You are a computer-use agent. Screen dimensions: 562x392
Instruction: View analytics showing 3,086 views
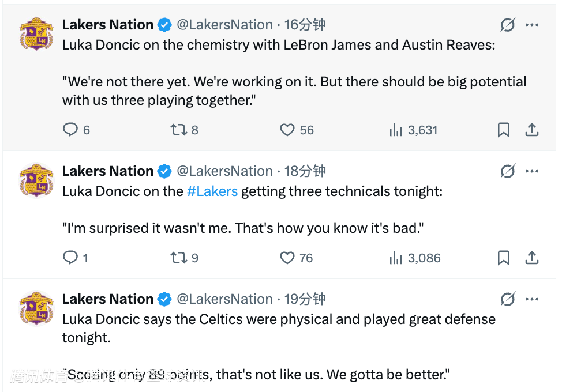(396, 258)
